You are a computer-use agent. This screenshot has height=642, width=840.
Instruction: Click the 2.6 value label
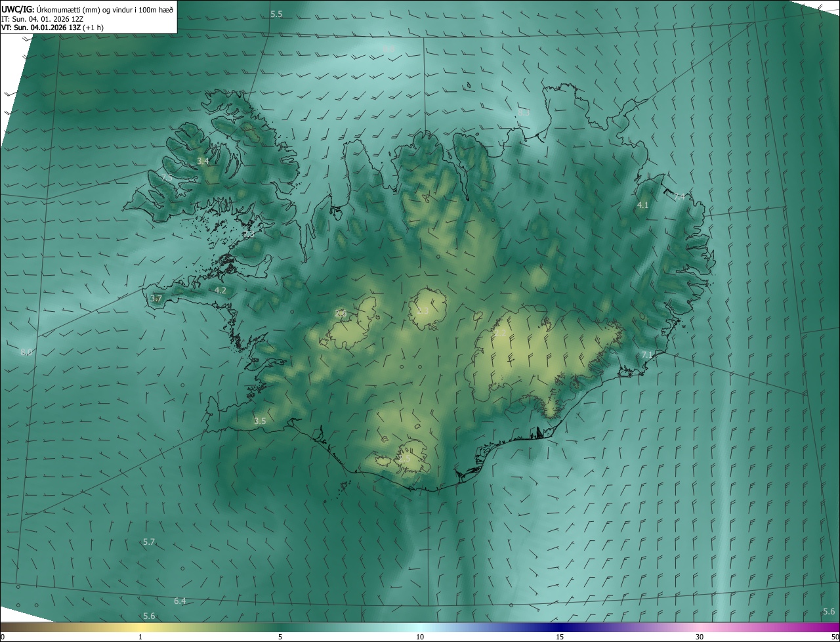pyautogui.click(x=341, y=313)
